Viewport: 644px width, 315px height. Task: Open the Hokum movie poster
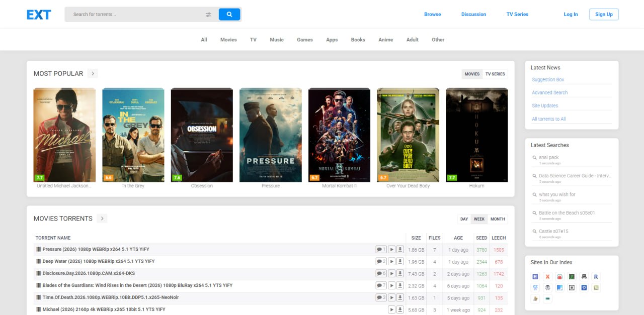[x=477, y=135]
